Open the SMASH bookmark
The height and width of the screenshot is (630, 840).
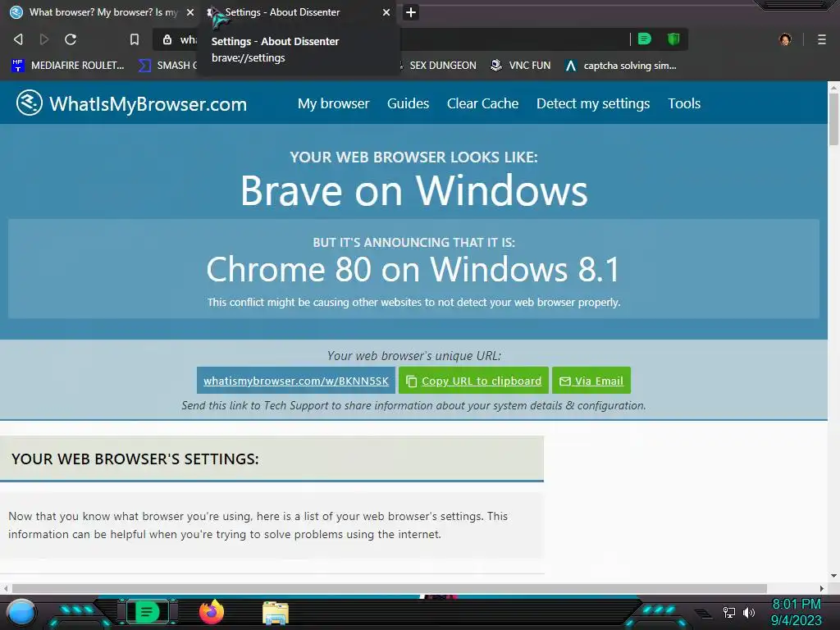(167, 66)
